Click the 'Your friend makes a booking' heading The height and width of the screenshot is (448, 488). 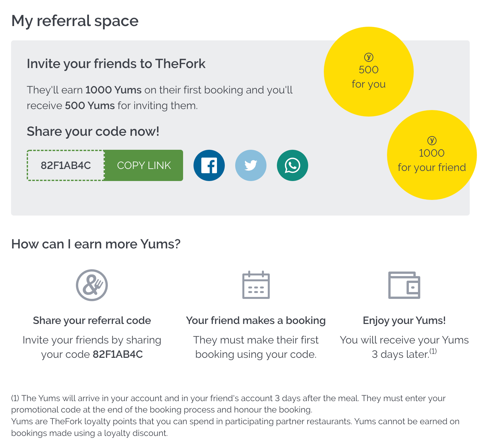[x=256, y=321]
